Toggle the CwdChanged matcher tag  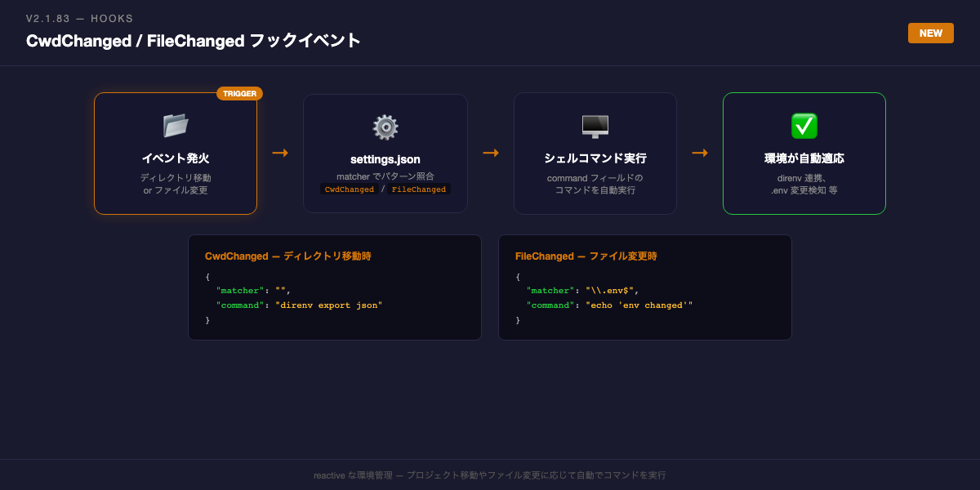[350, 189]
